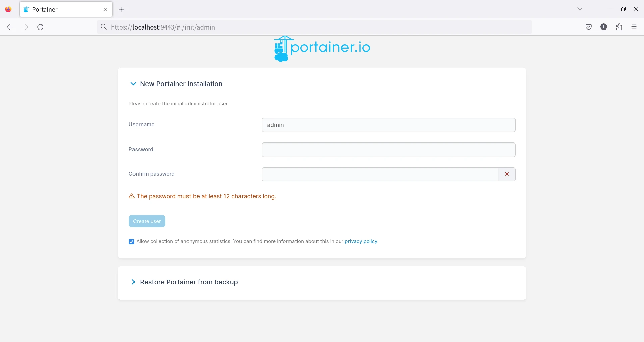This screenshot has width=644, height=342.
Task: Focus the Password input field
Action: tap(388, 150)
